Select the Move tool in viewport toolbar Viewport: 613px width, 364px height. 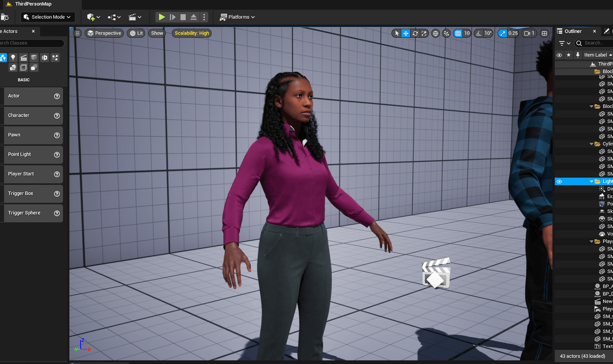click(405, 33)
